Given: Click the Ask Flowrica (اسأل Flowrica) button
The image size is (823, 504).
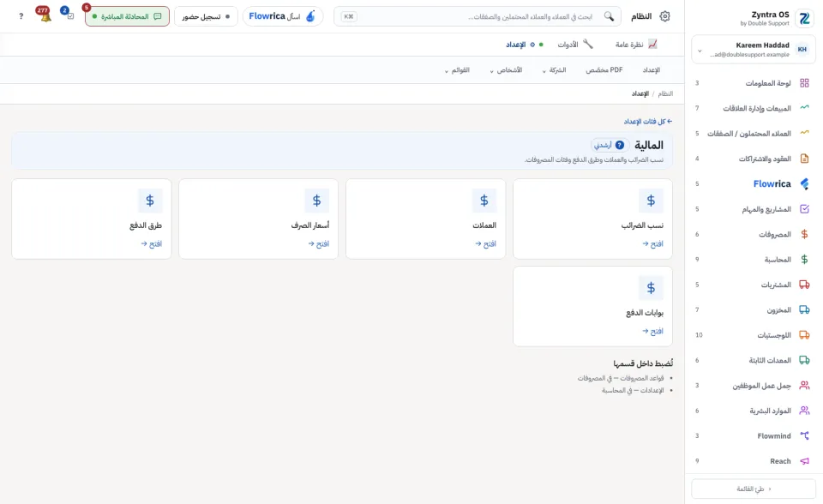Looking at the screenshot, I should (282, 16).
